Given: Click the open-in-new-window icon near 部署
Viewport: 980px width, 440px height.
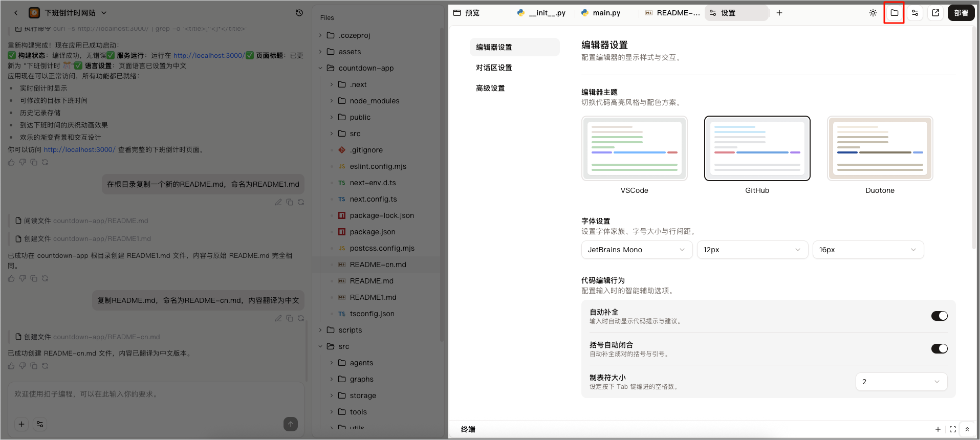Looking at the screenshot, I should pos(935,13).
